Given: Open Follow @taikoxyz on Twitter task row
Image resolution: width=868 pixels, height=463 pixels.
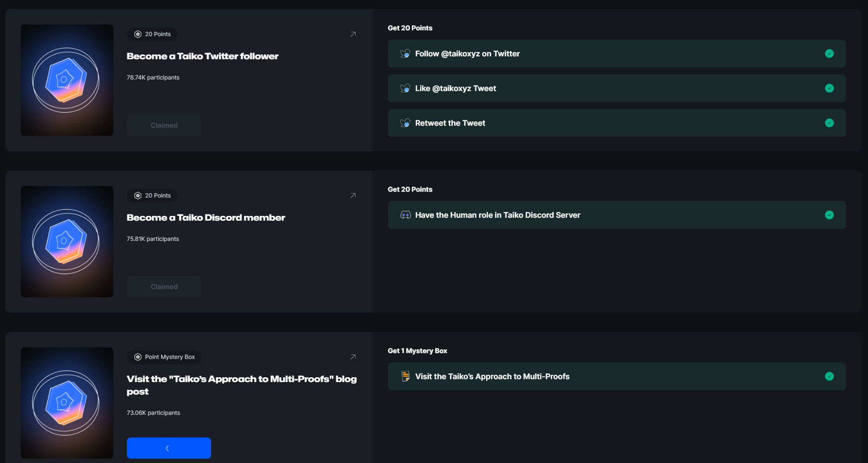Looking at the screenshot, I should (x=617, y=53).
